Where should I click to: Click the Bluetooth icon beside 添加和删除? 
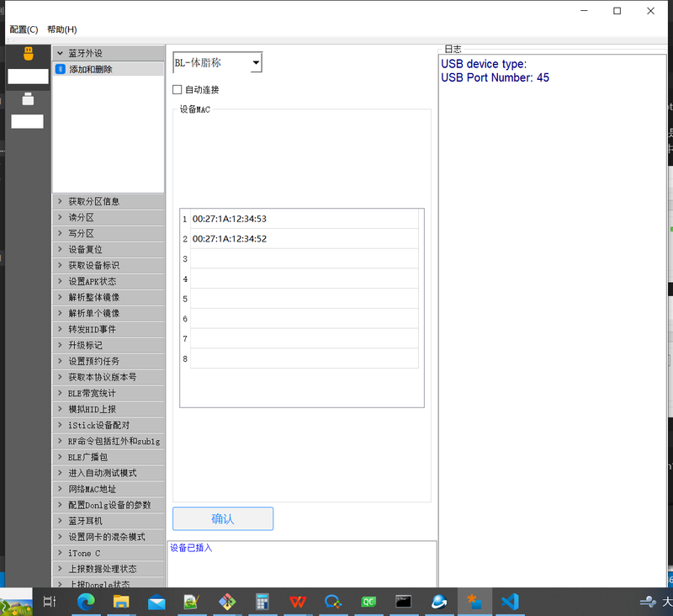[x=61, y=69]
